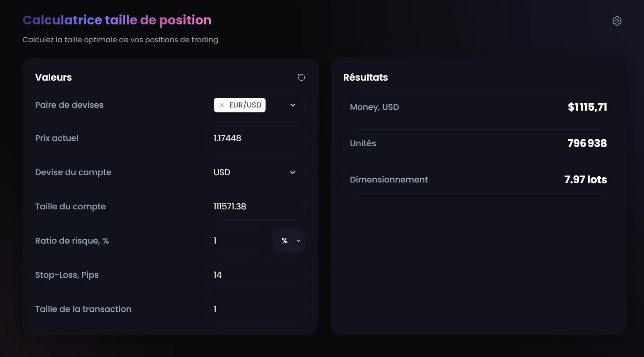Image resolution: width=644 pixels, height=357 pixels.
Task: Select the EUR/USD tag chip
Action: (x=240, y=105)
